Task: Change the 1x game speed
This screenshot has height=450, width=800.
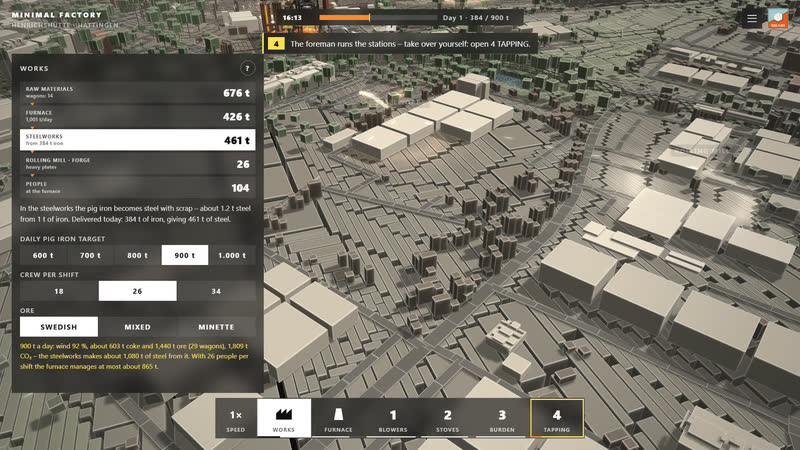Action: coord(236,418)
